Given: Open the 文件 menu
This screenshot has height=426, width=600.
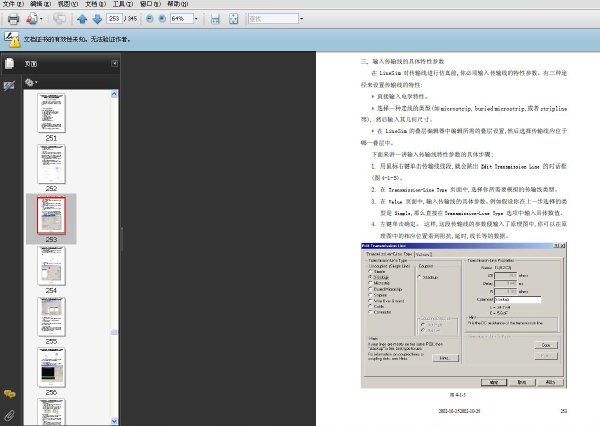Looking at the screenshot, I should (x=13, y=4).
